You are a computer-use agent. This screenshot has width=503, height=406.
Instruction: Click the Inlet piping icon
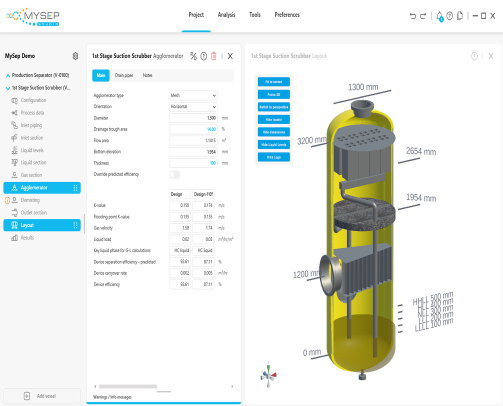pyautogui.click(x=14, y=125)
